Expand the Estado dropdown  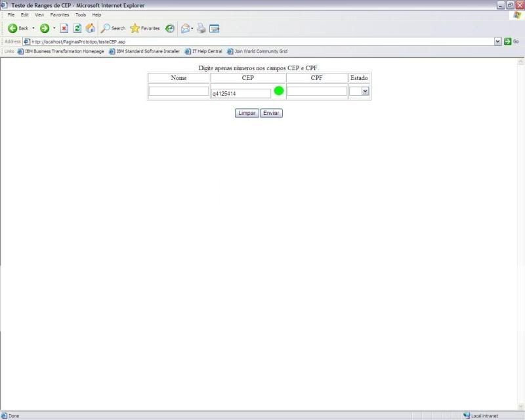pos(365,91)
